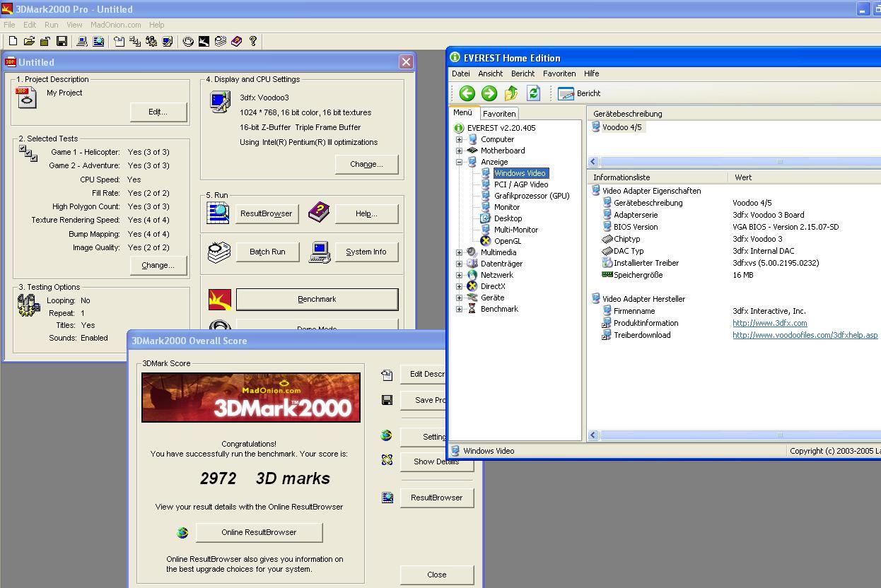Expand the Motherboard tree node
This screenshot has height=588, width=881.
tap(459, 151)
